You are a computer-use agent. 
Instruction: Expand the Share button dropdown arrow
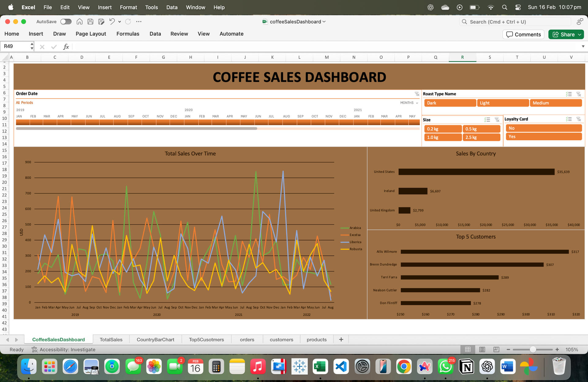(580, 35)
